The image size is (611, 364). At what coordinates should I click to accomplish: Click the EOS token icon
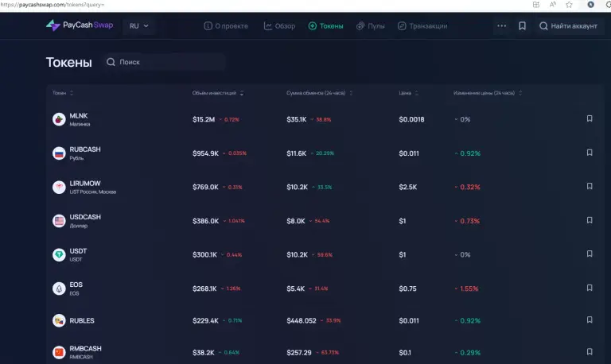tap(59, 288)
